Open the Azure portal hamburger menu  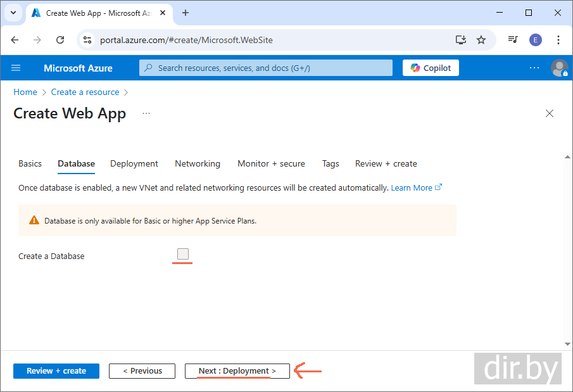(x=16, y=68)
